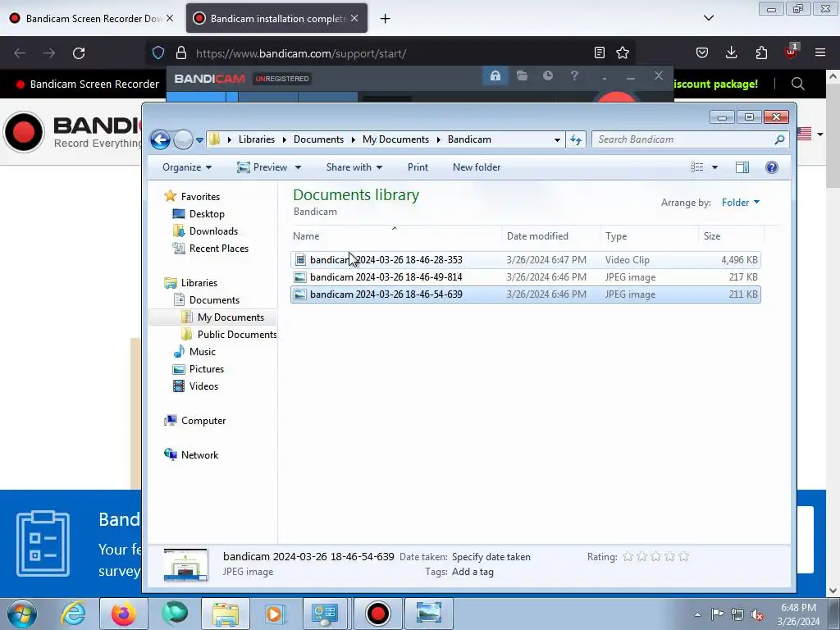Open Firefox downloads panel

tap(731, 52)
